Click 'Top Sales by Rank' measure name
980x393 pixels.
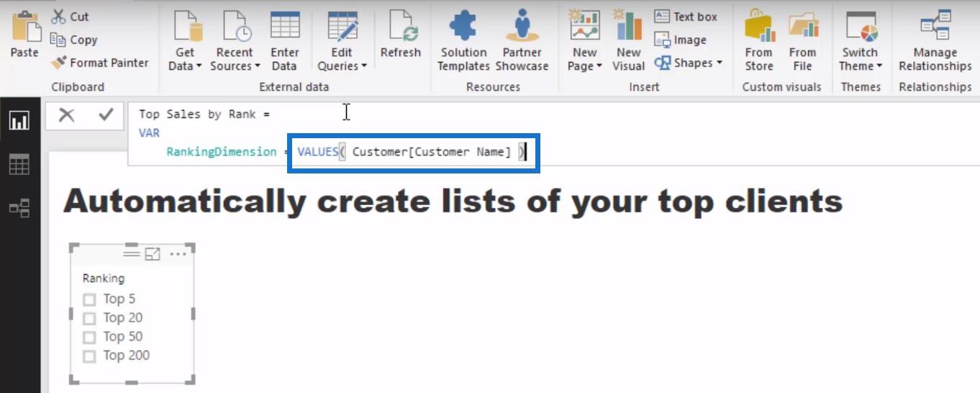click(x=199, y=114)
